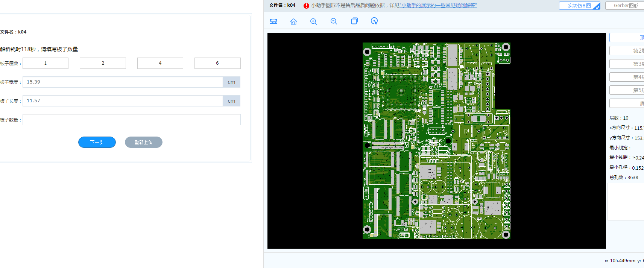The height and width of the screenshot is (275, 644).
Task: Reset view with the home icon
Action: 294,21
